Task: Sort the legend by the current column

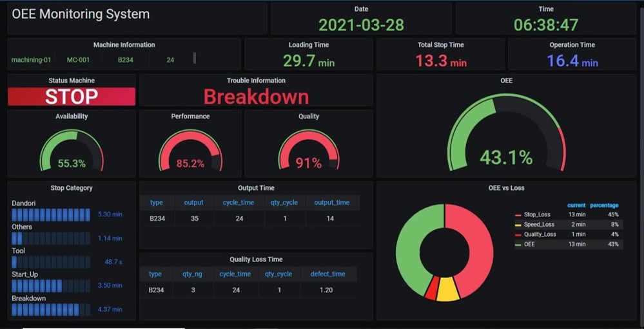Action: tap(576, 205)
